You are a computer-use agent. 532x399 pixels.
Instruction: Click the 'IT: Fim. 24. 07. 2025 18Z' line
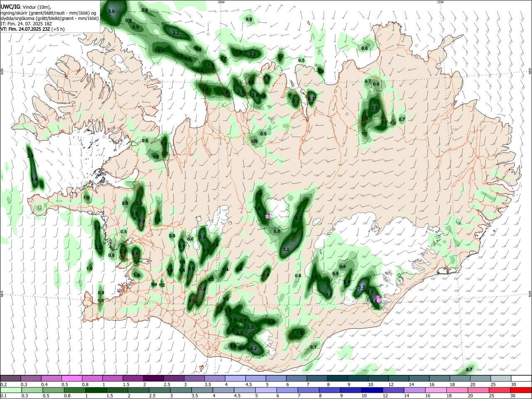click(26, 24)
